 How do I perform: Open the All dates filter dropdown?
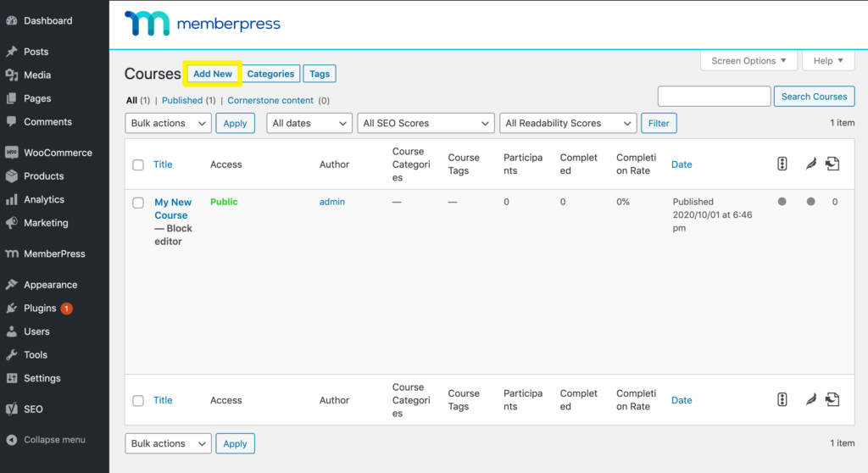coord(309,123)
